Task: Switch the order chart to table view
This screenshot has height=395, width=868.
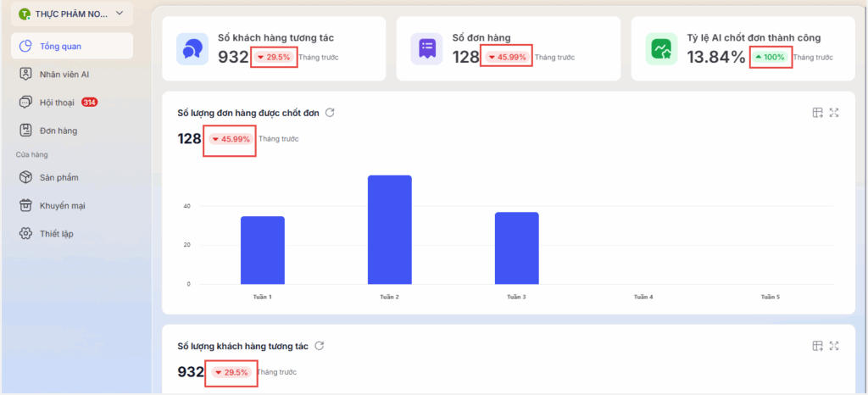Action: click(x=817, y=113)
